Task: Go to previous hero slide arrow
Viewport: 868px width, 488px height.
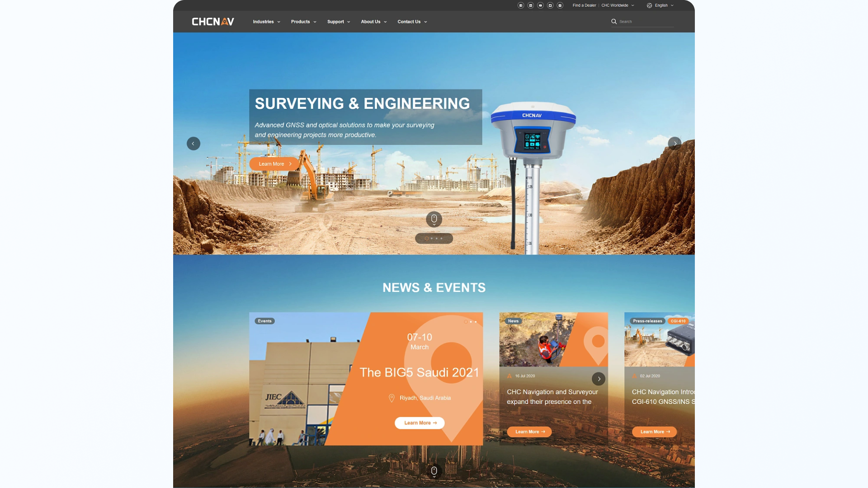Action: pyautogui.click(x=193, y=144)
